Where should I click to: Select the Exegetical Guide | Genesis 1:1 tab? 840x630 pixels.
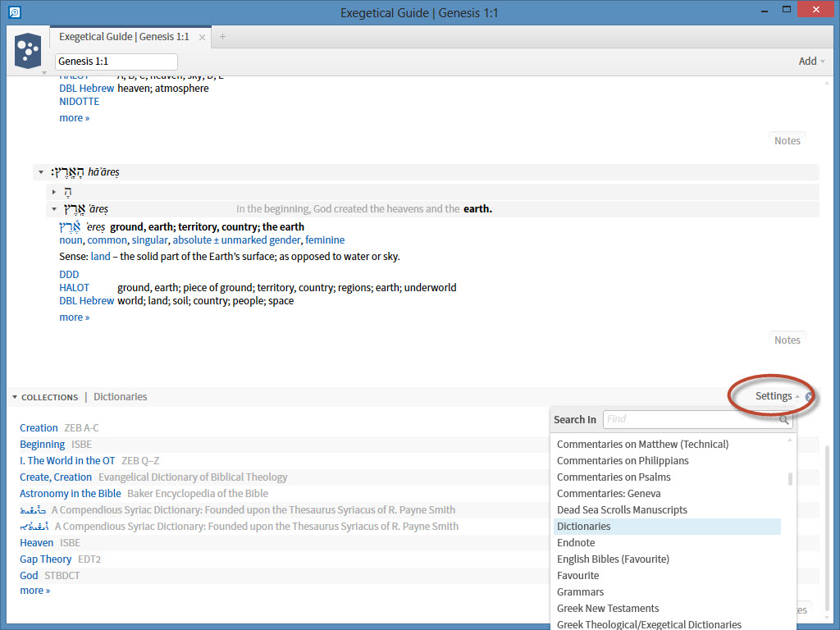click(x=124, y=36)
